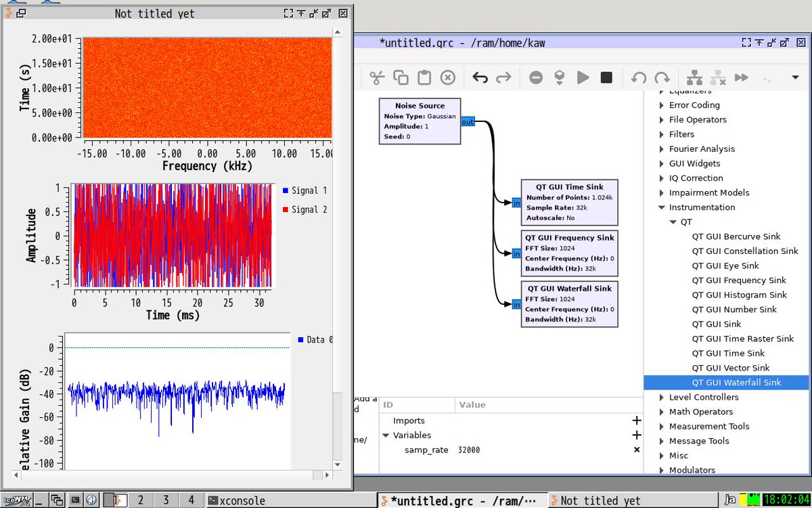View flowgraph errors via minus-circle icon
This screenshot has height=508, width=812.
tap(536, 77)
